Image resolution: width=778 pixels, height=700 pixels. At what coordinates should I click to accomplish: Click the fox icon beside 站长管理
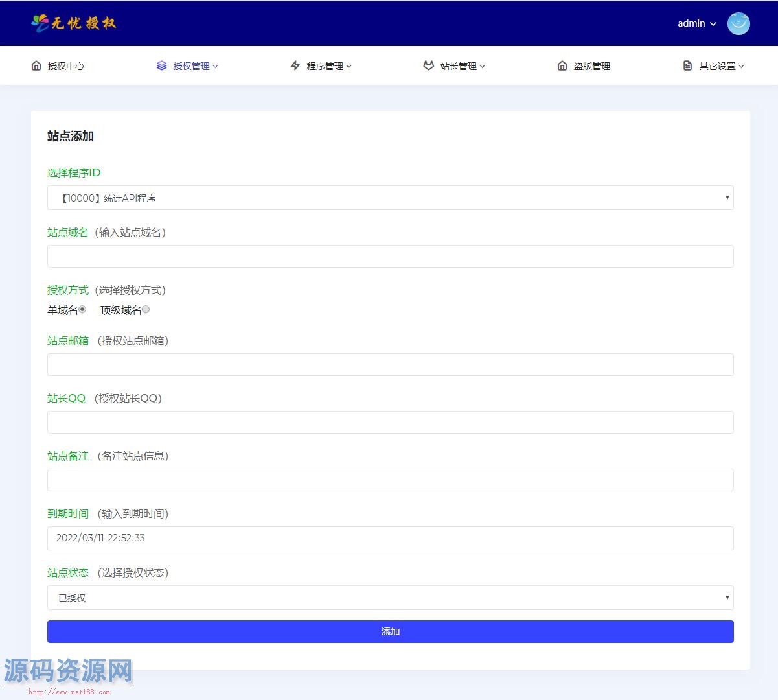tap(428, 65)
